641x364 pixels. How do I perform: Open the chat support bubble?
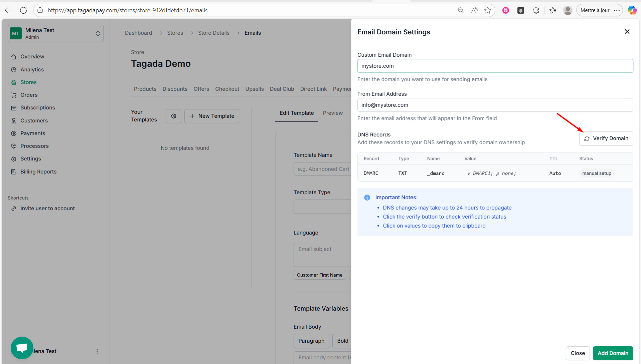point(22,348)
